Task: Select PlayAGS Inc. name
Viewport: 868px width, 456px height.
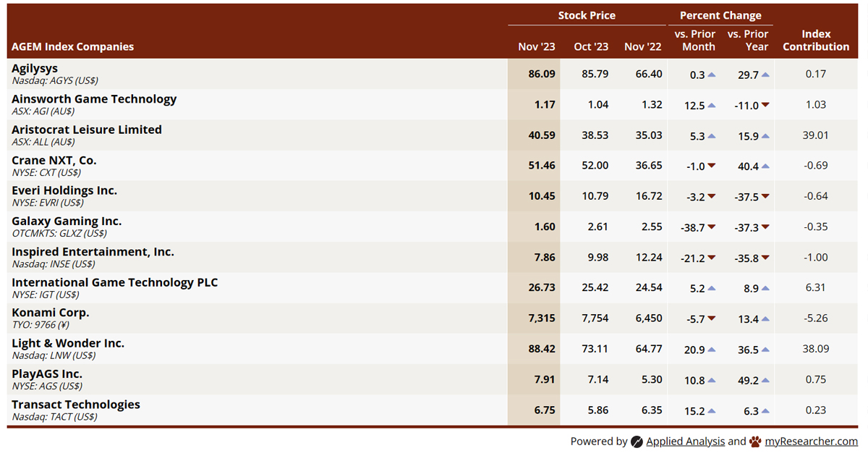Action: click(x=47, y=373)
